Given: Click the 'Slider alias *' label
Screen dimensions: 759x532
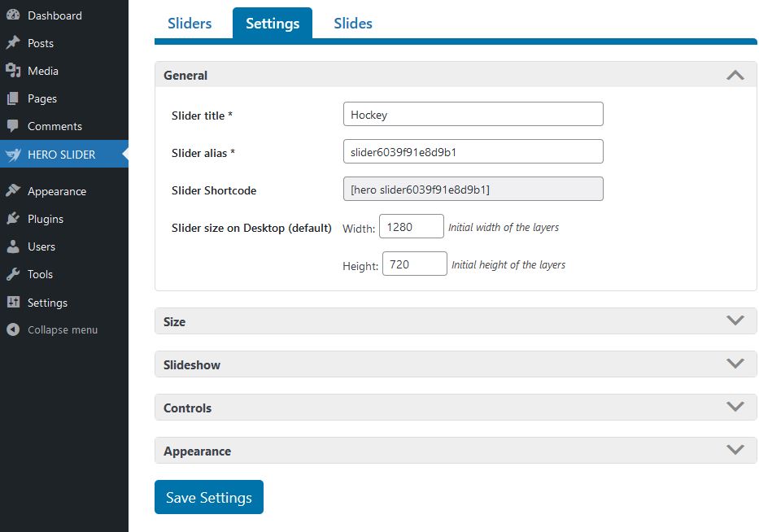Looking at the screenshot, I should tap(203, 153).
